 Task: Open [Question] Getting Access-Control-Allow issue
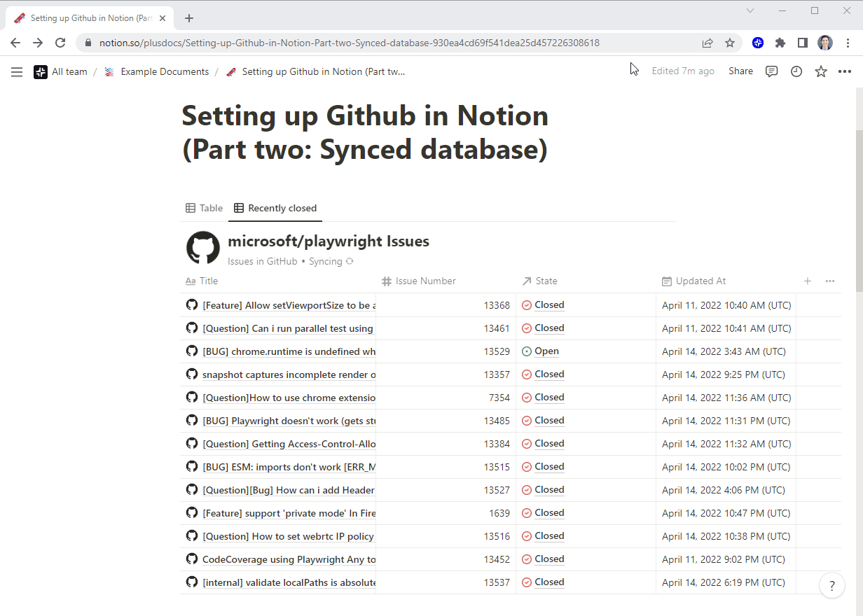coord(289,444)
